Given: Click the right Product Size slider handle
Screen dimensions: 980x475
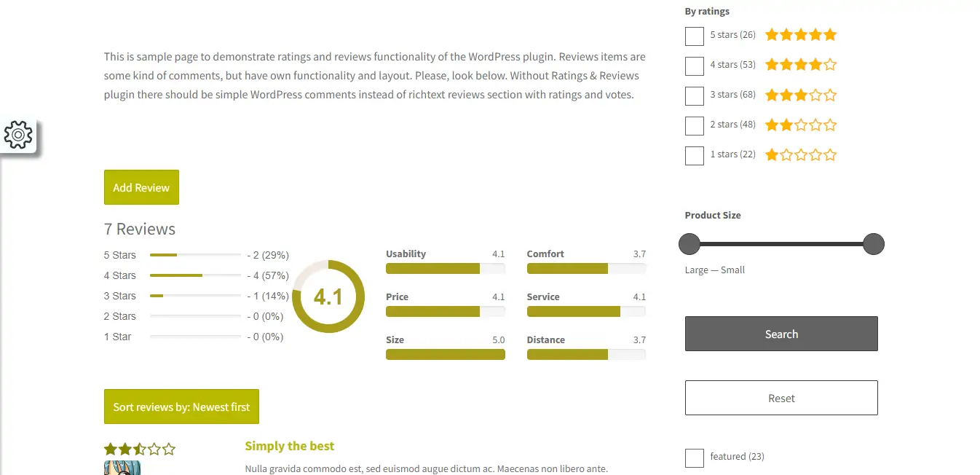Looking at the screenshot, I should (873, 244).
